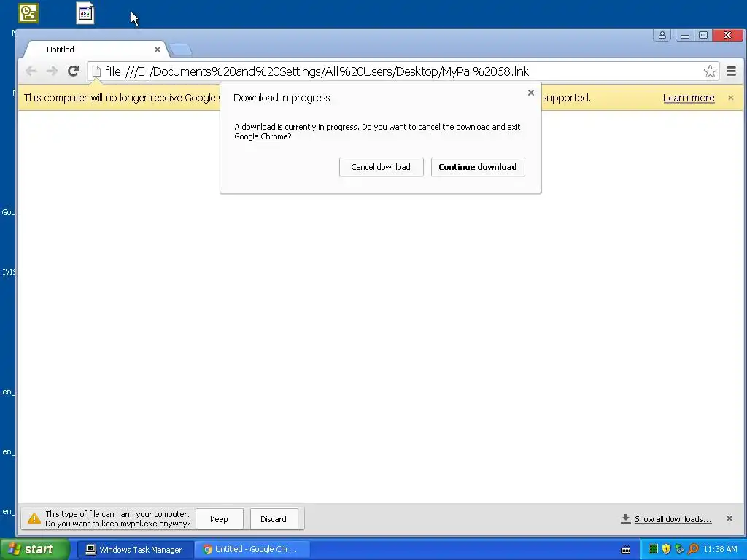Click download arrow icon beside Show all downloads
The image size is (747, 560).
[x=625, y=518]
